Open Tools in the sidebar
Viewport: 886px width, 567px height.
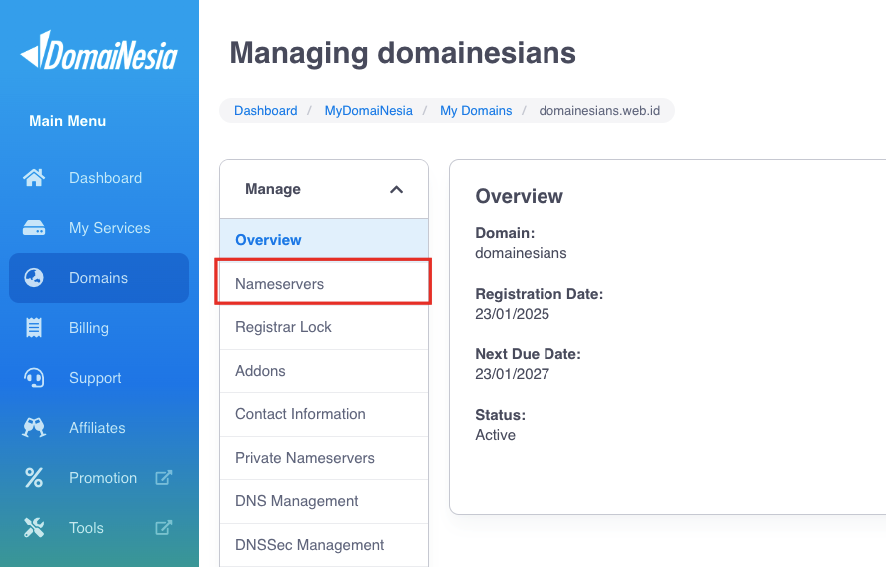99,527
